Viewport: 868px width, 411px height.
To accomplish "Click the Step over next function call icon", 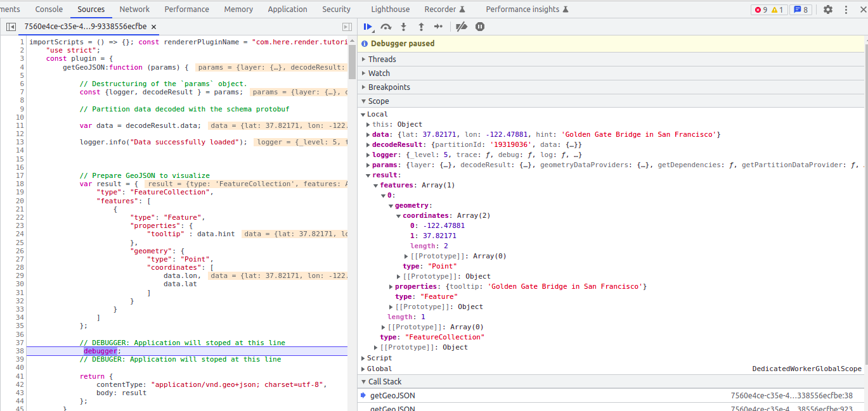I will [x=385, y=27].
